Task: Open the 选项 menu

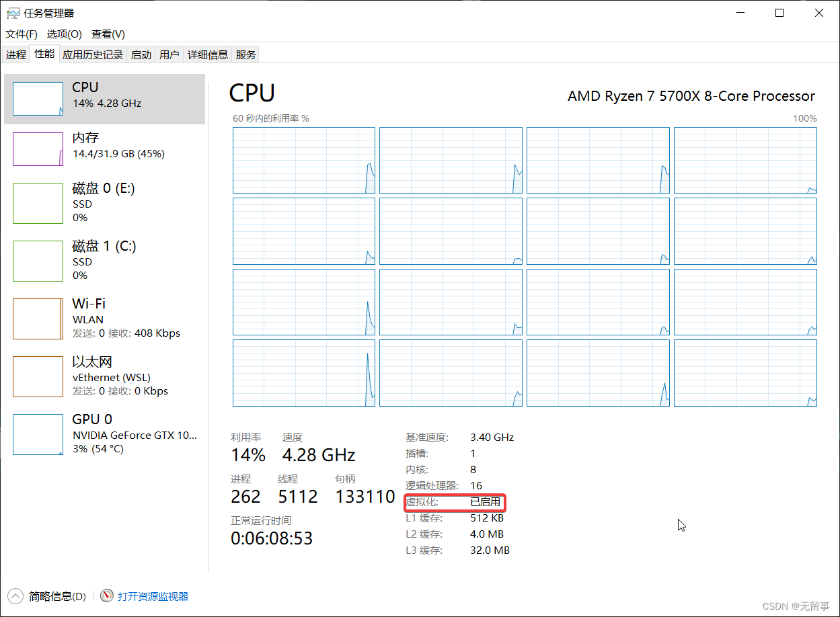Action: click(63, 34)
